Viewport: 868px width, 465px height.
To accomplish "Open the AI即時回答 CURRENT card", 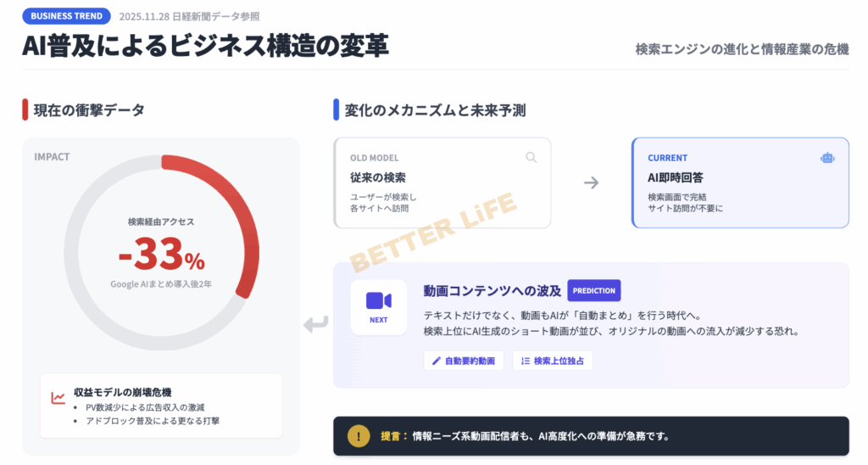I will [740, 183].
